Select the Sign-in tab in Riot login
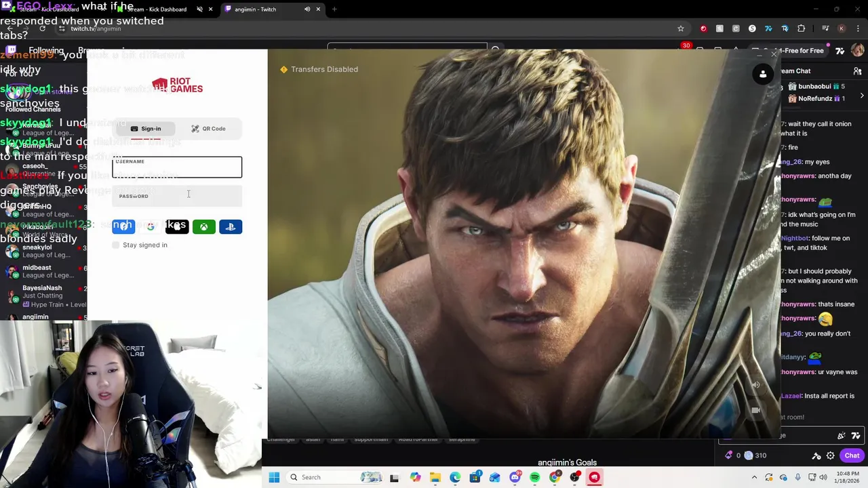 point(146,129)
